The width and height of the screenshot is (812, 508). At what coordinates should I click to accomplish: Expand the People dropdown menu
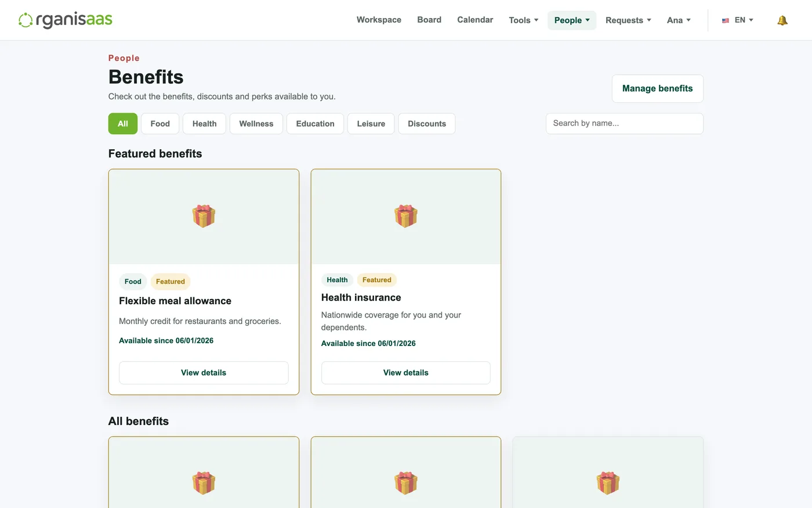(572, 20)
